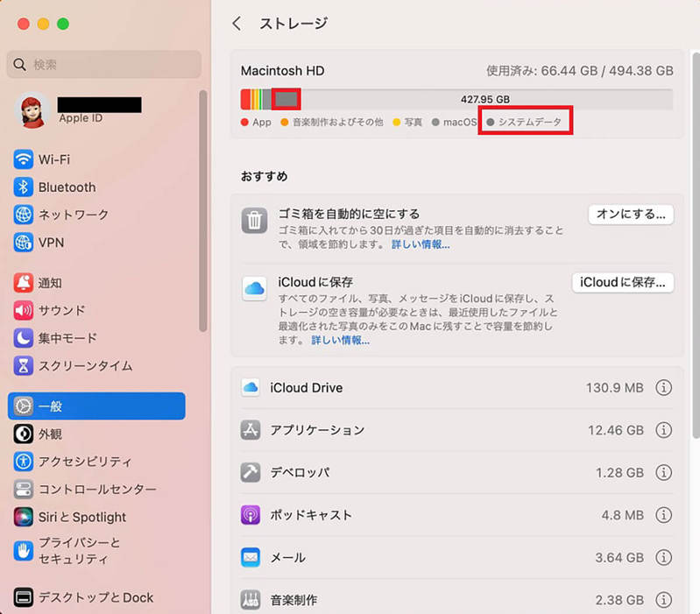700x614 pixels.
Task: Show info for アプリケーション
Action: [x=664, y=430]
